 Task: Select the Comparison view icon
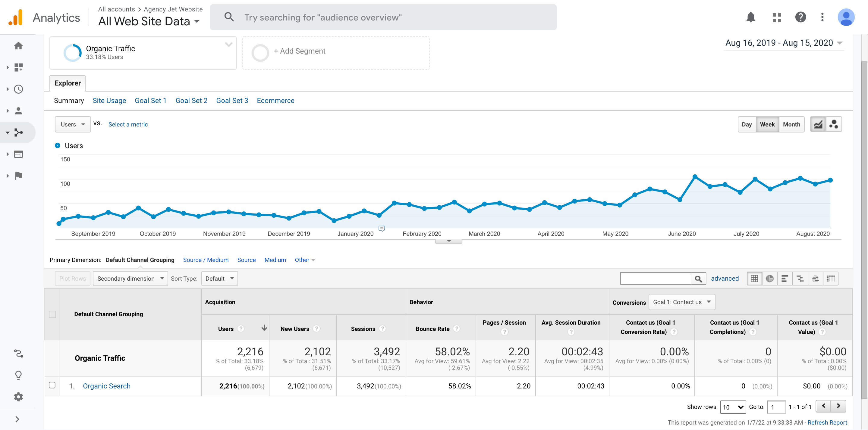point(800,279)
